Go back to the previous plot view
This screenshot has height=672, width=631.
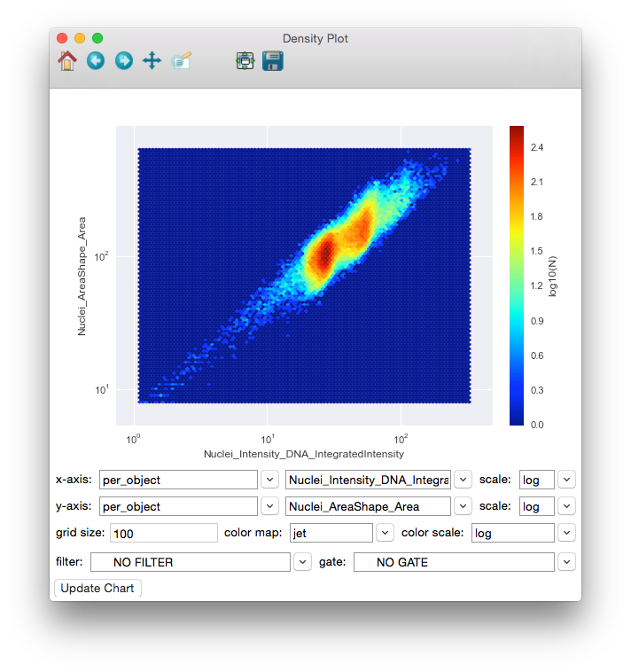tap(96, 60)
